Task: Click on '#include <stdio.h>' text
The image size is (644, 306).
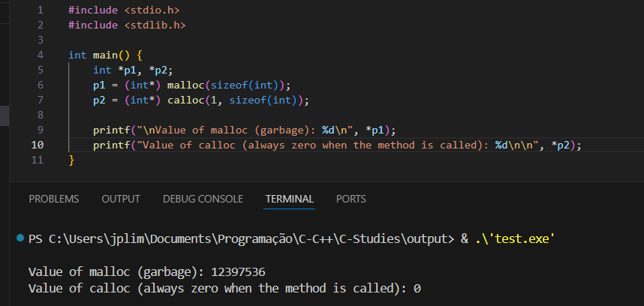Action: [124, 10]
